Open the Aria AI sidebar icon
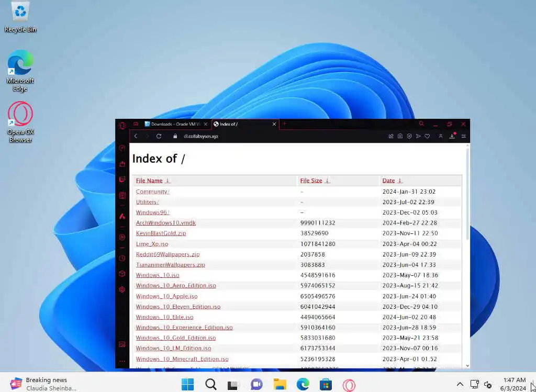The image size is (536, 392). pos(122,216)
